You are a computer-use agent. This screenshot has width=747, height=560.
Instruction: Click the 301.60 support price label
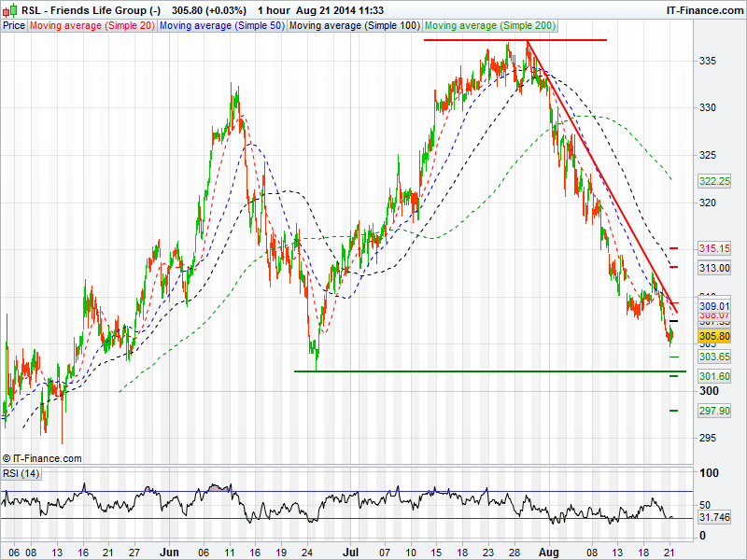(713, 376)
